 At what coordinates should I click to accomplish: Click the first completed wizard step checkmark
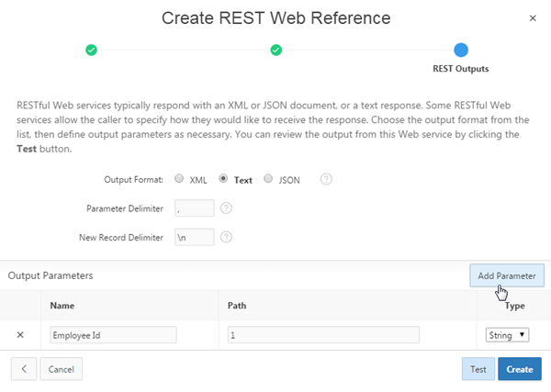(91, 50)
